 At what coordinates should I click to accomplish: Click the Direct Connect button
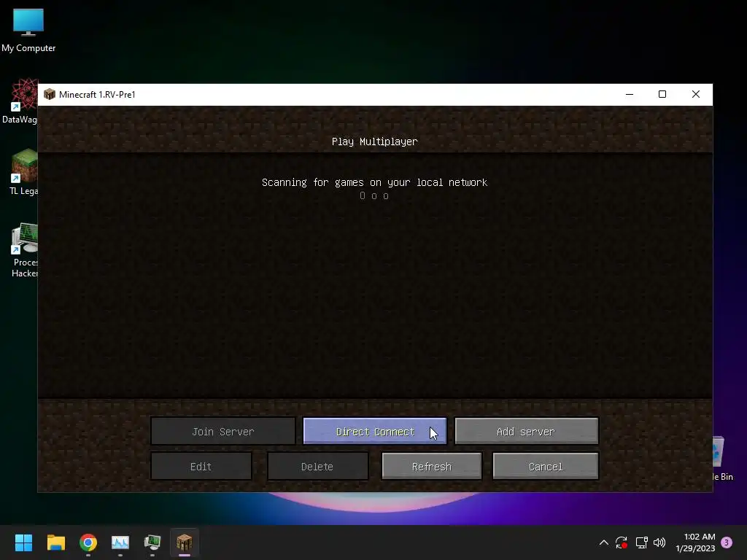point(375,432)
